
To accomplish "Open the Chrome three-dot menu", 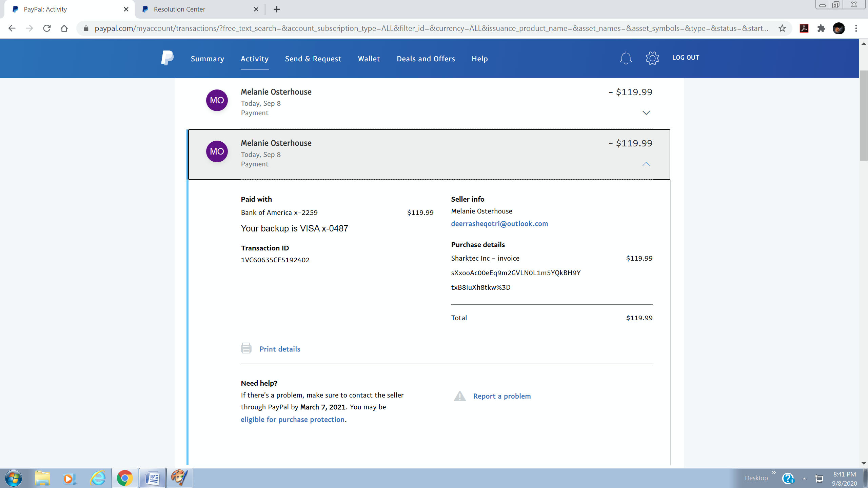I will point(856,28).
